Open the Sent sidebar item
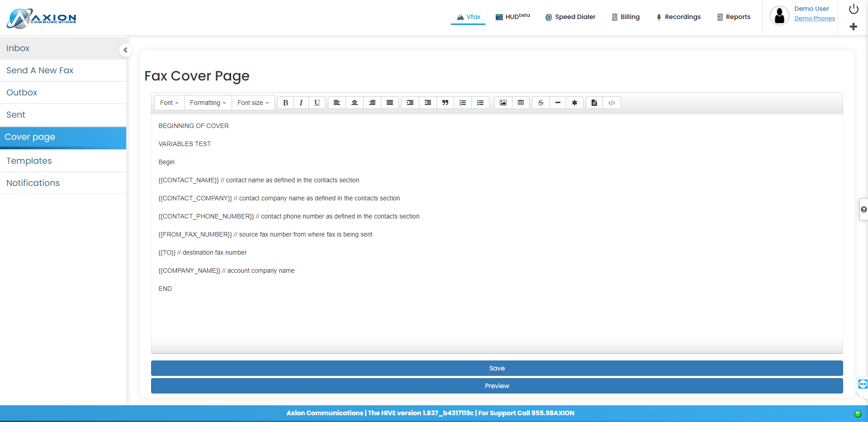Screen dimensions: 868x422 (63, 115)
